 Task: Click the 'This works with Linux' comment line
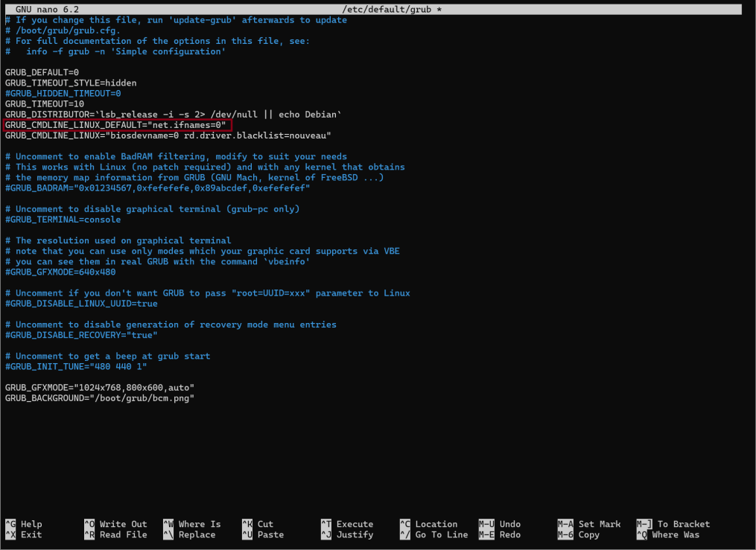[x=205, y=167]
